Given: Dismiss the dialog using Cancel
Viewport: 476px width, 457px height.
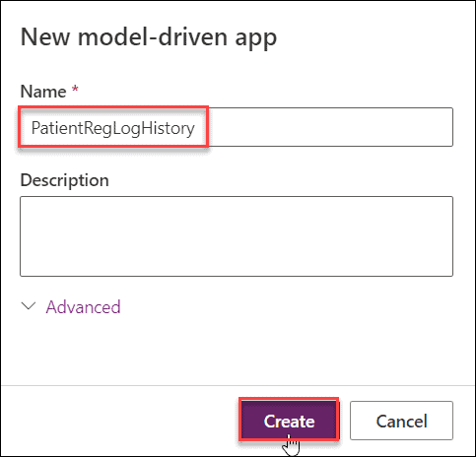Looking at the screenshot, I should (x=401, y=421).
